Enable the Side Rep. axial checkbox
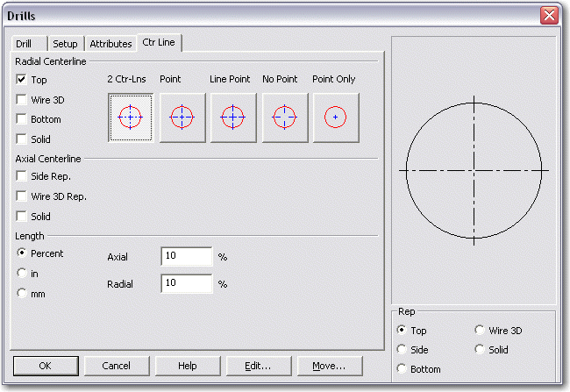The image size is (570, 392). coord(21,176)
